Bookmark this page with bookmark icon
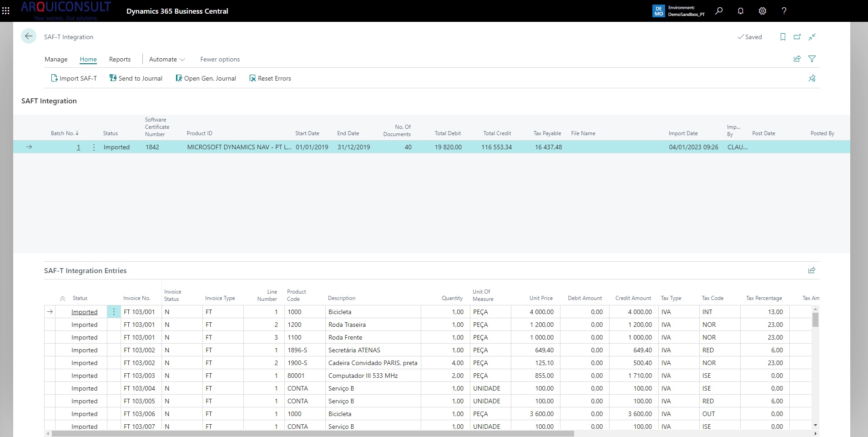This screenshot has height=437, width=868. click(782, 37)
